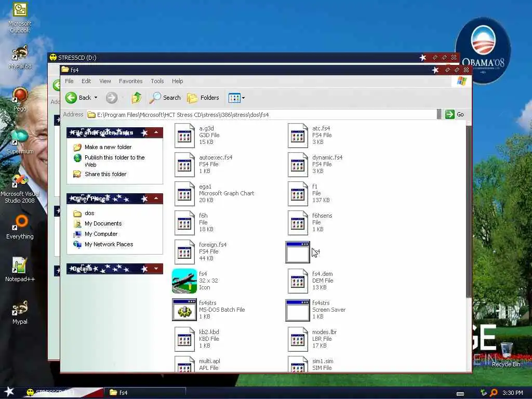Screen dimensions: 532x399
Task: Open Microsoft Visual Studio 2008 shortcut
Action: [20, 188]
